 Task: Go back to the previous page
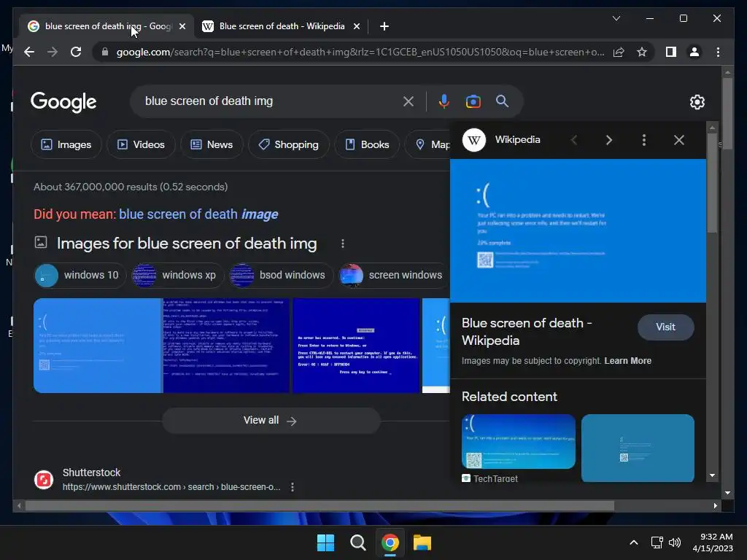pos(29,52)
